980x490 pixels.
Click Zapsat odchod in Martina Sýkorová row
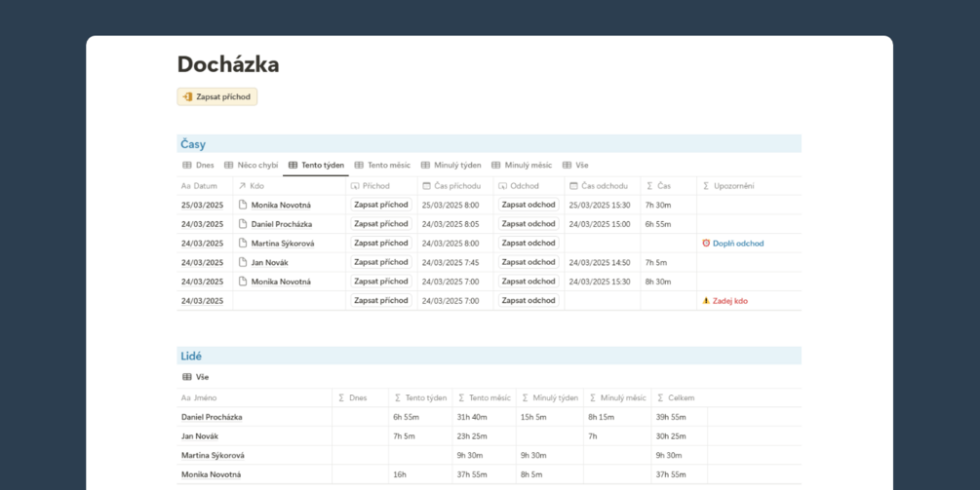coord(529,243)
